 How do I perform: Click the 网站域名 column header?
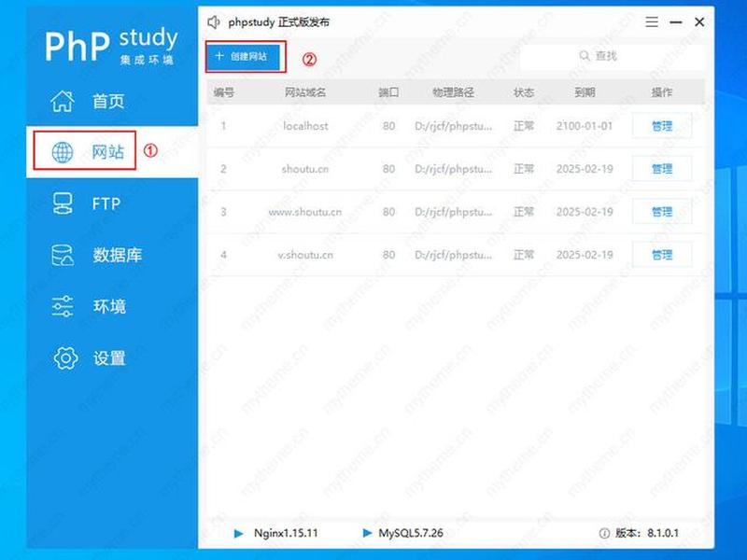305,92
